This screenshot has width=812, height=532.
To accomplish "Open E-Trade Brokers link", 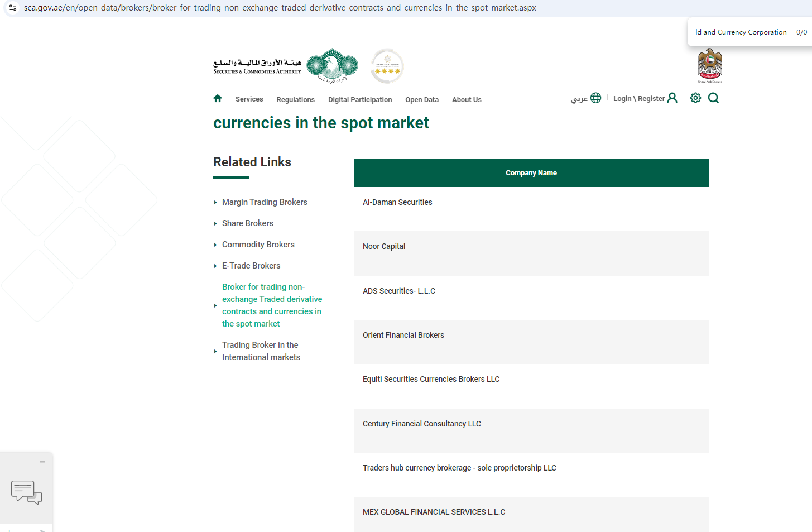I will click(x=251, y=266).
